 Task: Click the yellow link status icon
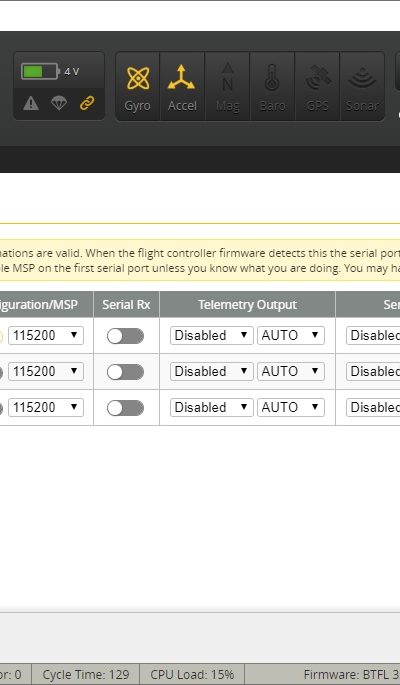point(87,104)
